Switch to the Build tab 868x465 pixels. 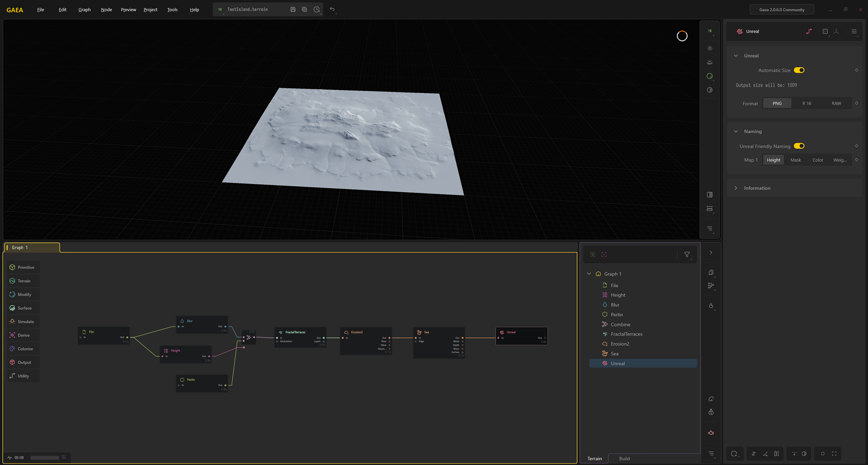624,459
